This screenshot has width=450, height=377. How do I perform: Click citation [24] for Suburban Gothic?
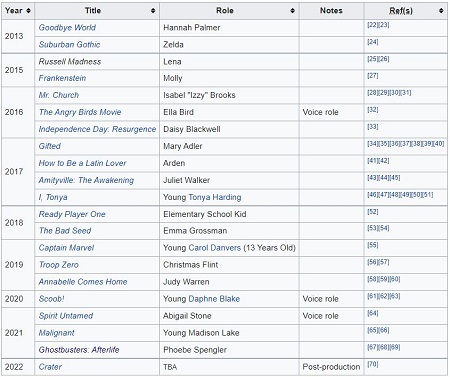point(373,42)
